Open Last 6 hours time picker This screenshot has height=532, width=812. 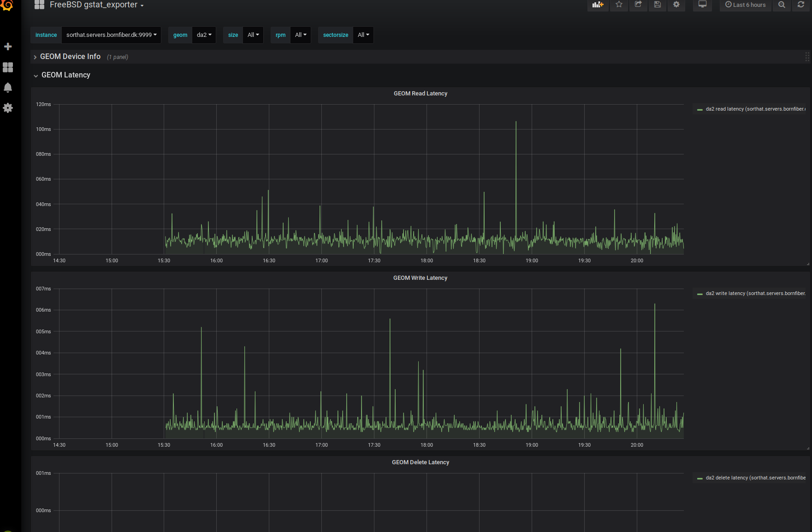coord(745,5)
